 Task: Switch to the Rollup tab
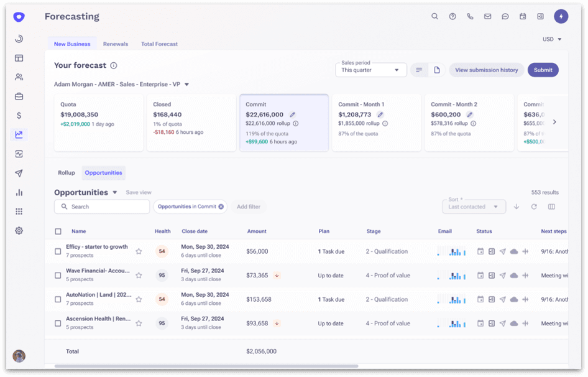coord(67,173)
